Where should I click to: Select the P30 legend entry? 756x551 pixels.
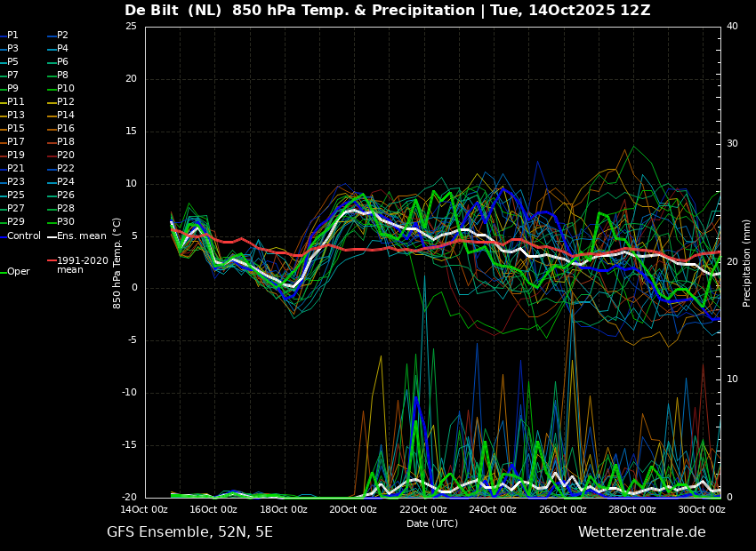[60, 221]
